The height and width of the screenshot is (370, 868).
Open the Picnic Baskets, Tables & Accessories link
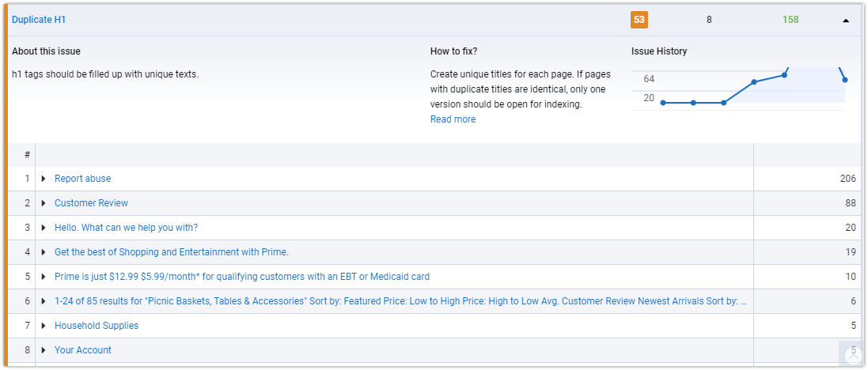(401, 301)
